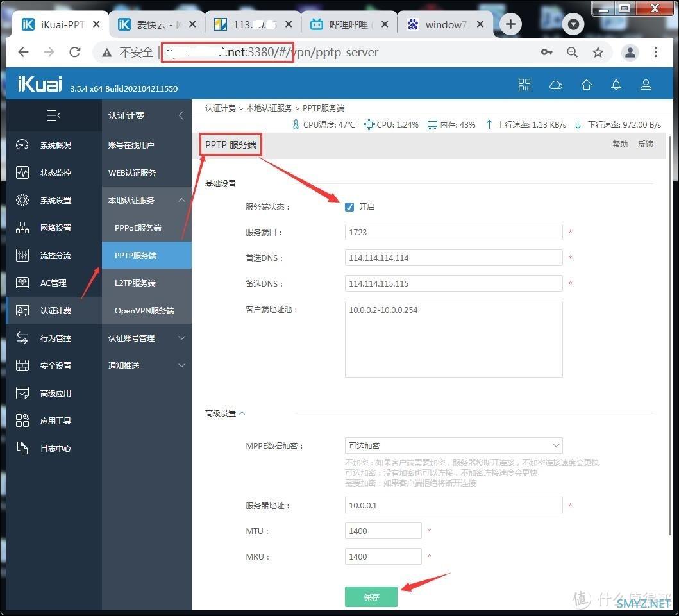This screenshot has width=679, height=616.
Task: Click the cloud icon in iKuai header
Action: (x=556, y=85)
